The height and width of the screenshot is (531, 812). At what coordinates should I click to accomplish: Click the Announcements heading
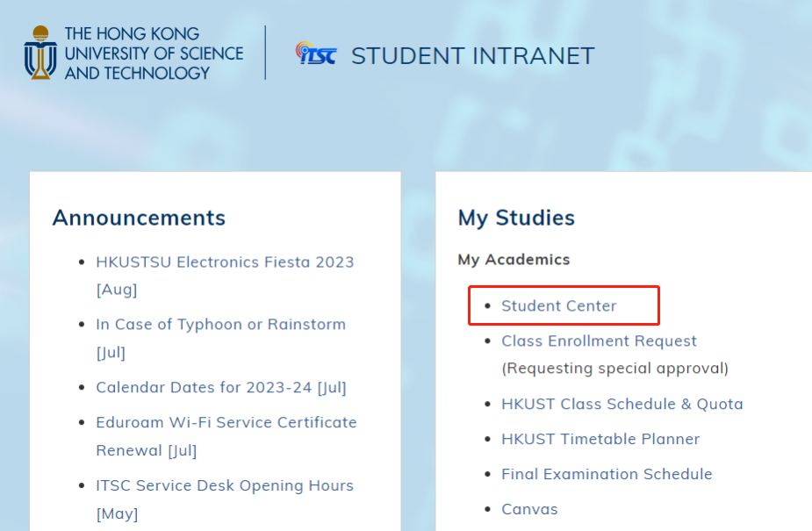tap(139, 218)
